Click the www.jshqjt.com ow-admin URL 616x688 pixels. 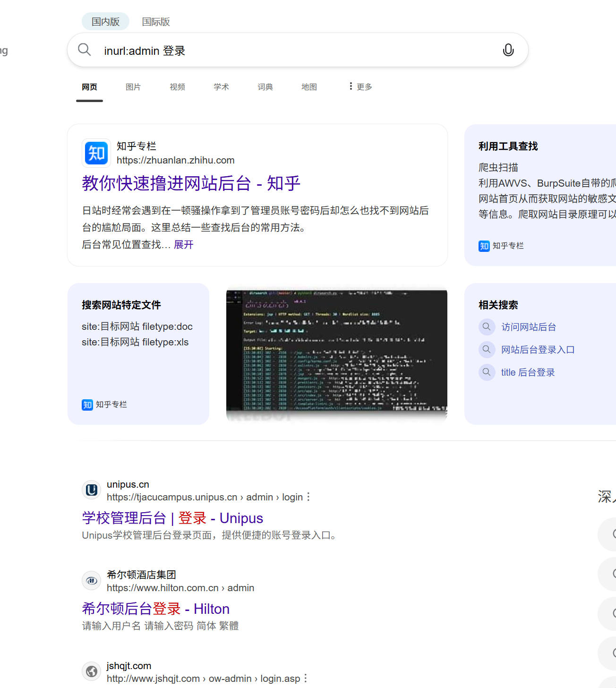(x=203, y=679)
